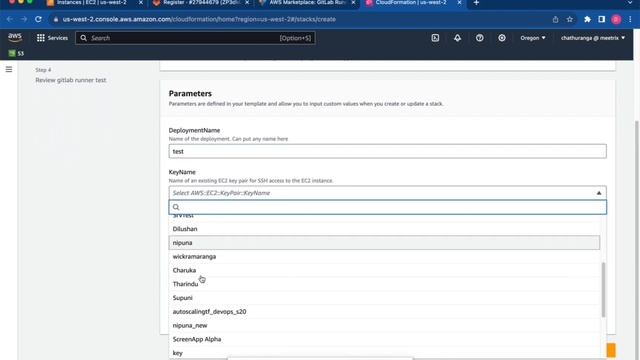Click the share icon in address bar
The height and width of the screenshot is (360, 640).
tap(555, 19)
